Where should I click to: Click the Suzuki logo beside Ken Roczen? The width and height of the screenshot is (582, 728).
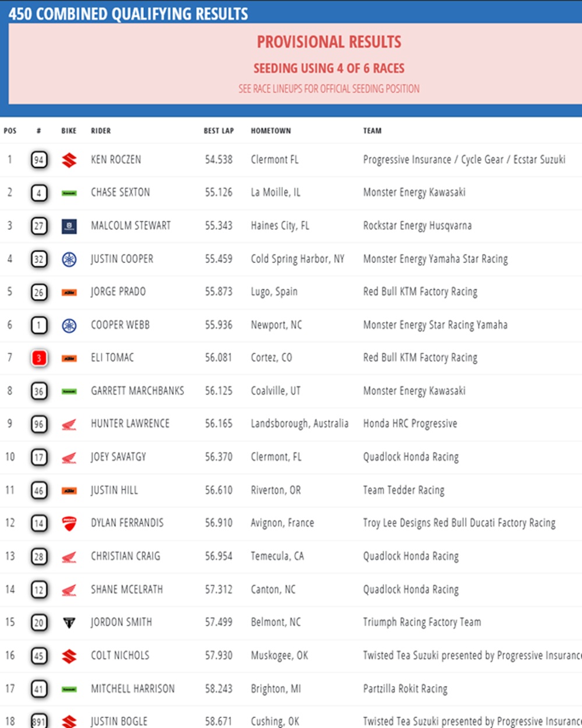click(x=69, y=160)
